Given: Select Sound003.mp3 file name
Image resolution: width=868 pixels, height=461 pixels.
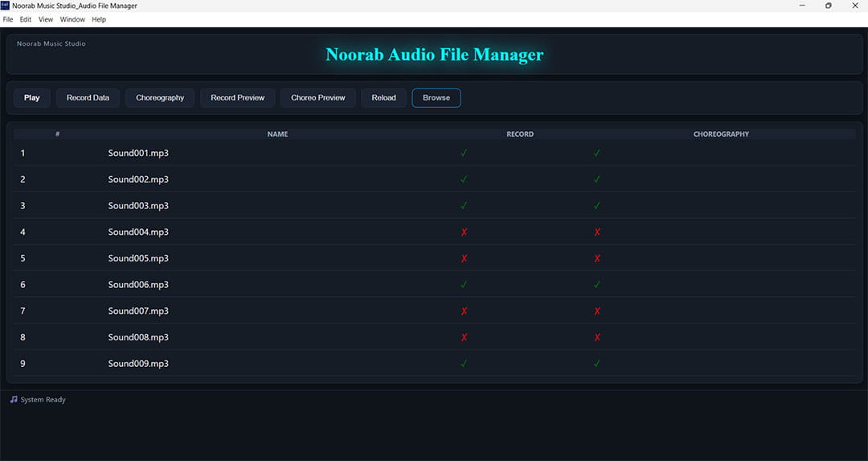Looking at the screenshot, I should [x=138, y=206].
